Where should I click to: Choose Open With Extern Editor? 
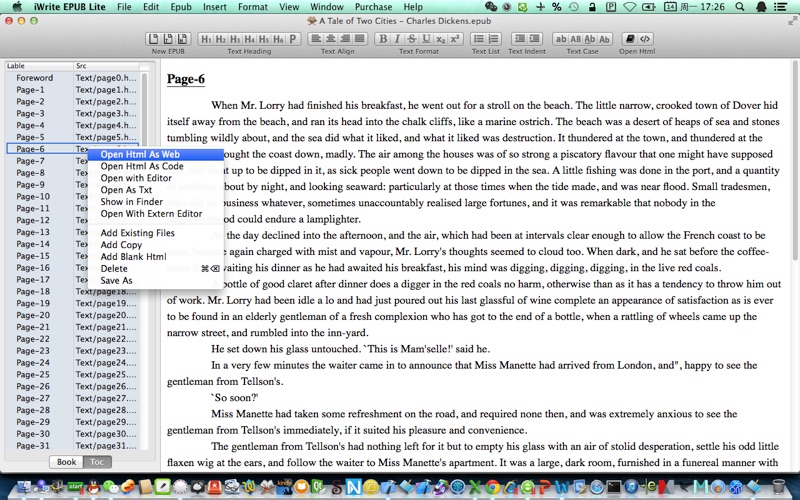point(156,214)
